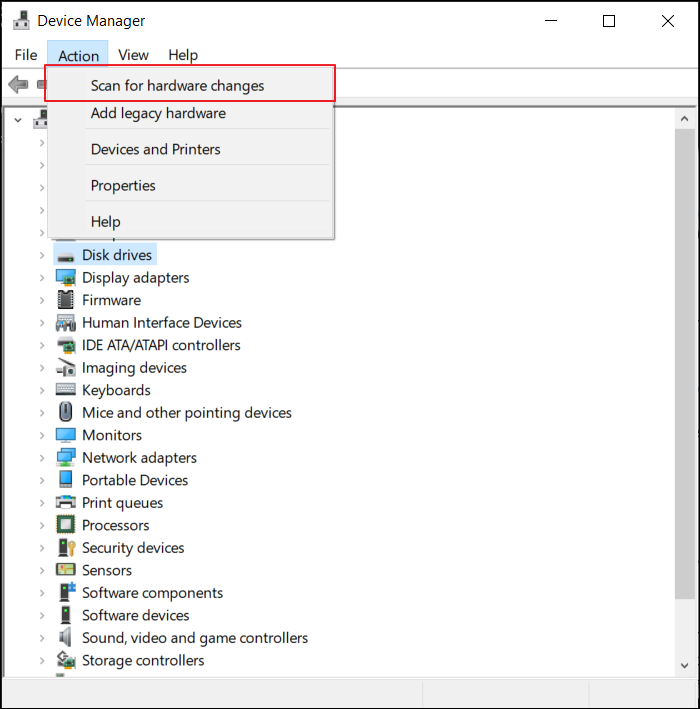
Task: Expand the Firmware category
Action: point(42,300)
